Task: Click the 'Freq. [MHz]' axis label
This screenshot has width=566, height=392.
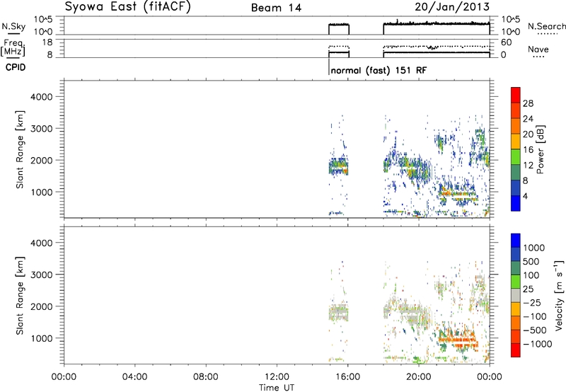Action: coord(13,47)
